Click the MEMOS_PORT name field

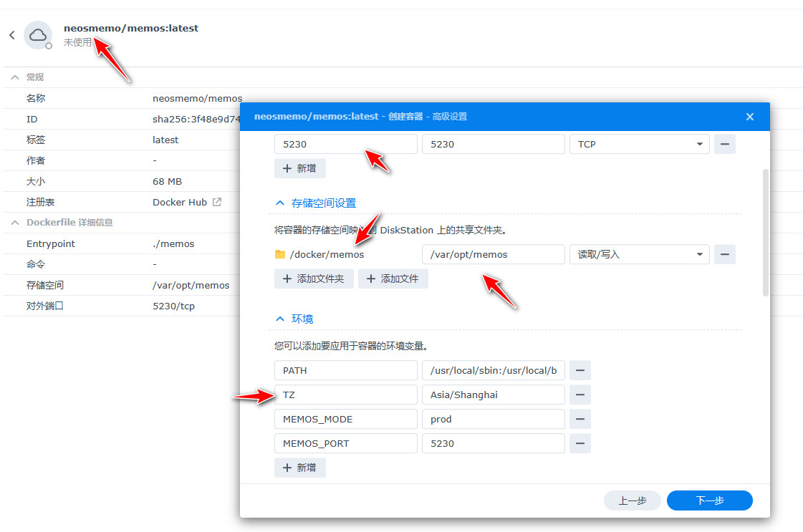click(346, 443)
